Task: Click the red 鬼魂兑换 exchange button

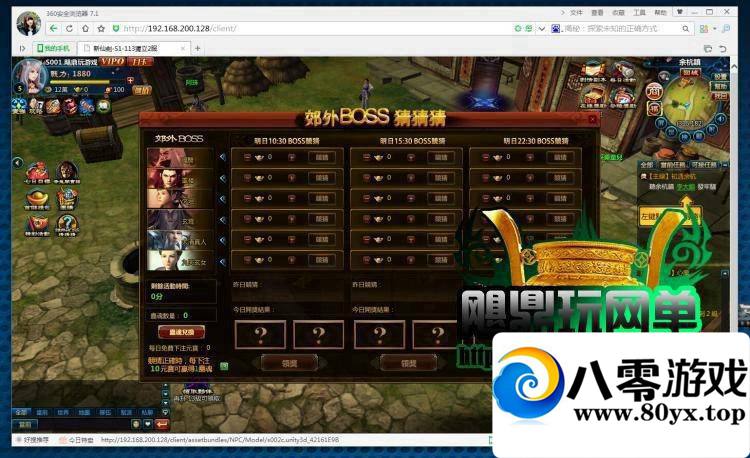Action: pos(181,332)
